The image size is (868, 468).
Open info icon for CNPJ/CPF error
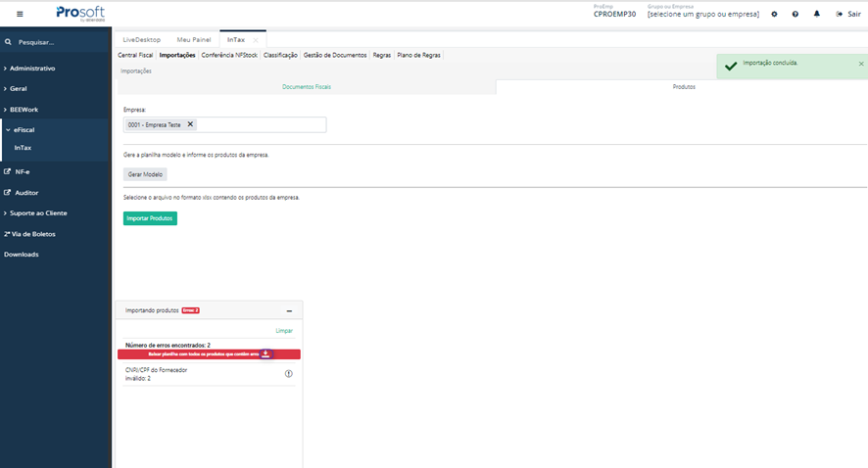(288, 374)
